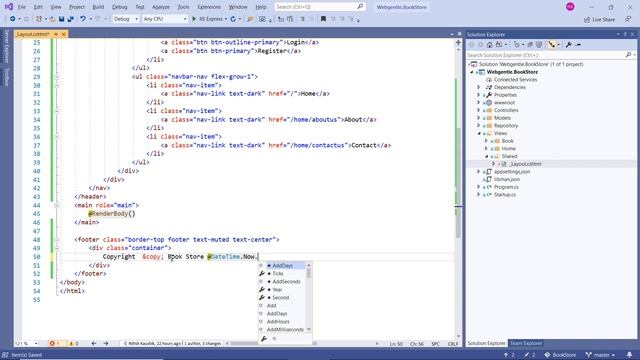Select Connected Services node

tap(516, 80)
